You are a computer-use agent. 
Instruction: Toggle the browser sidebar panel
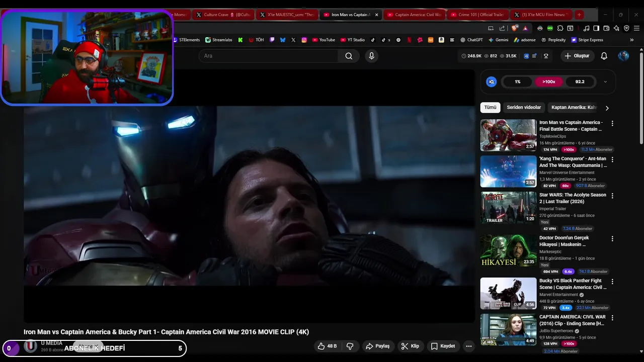click(596, 28)
